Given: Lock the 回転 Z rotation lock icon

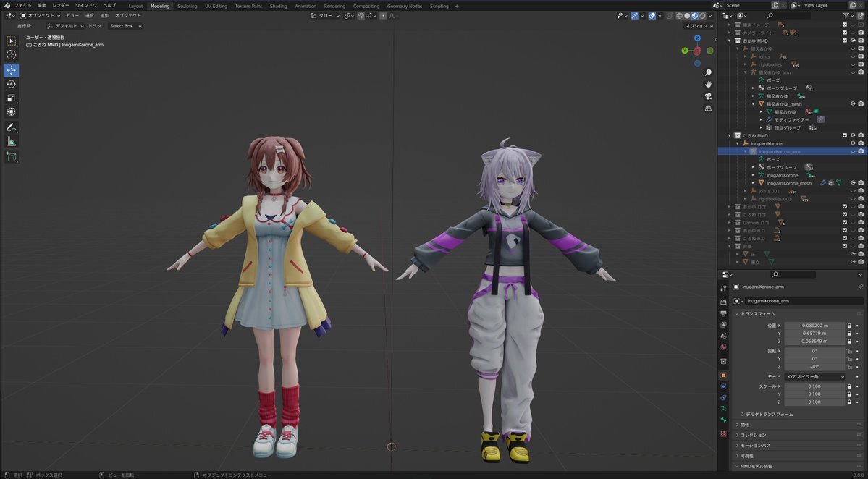Looking at the screenshot, I should pos(850,367).
